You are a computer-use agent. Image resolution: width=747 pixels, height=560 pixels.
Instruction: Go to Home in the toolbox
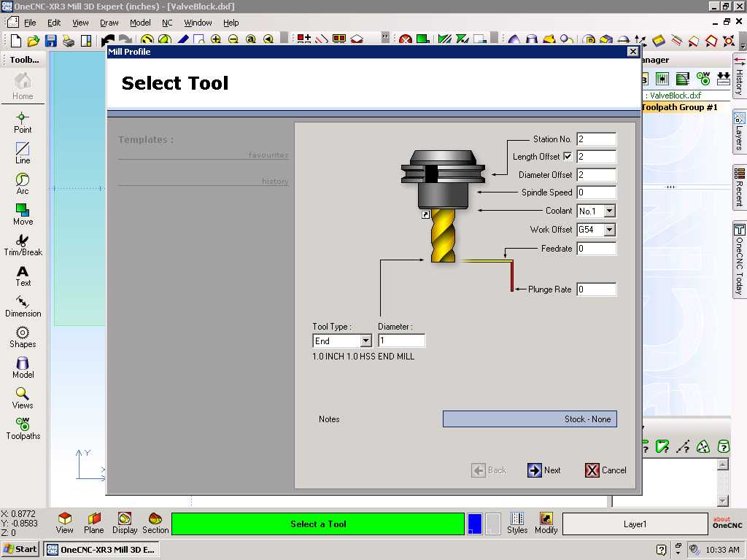pos(23,86)
